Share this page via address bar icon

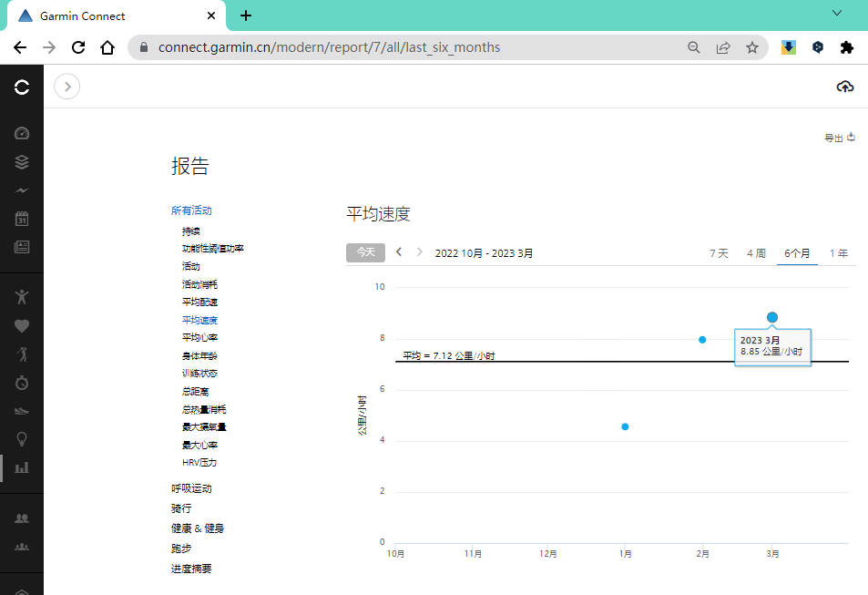click(x=723, y=47)
